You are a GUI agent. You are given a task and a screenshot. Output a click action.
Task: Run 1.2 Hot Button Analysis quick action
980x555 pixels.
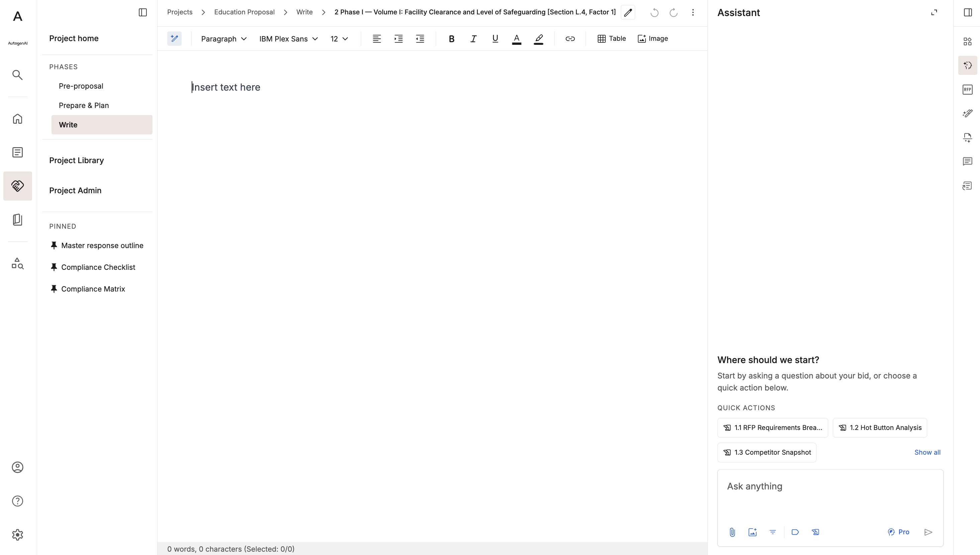(x=880, y=428)
